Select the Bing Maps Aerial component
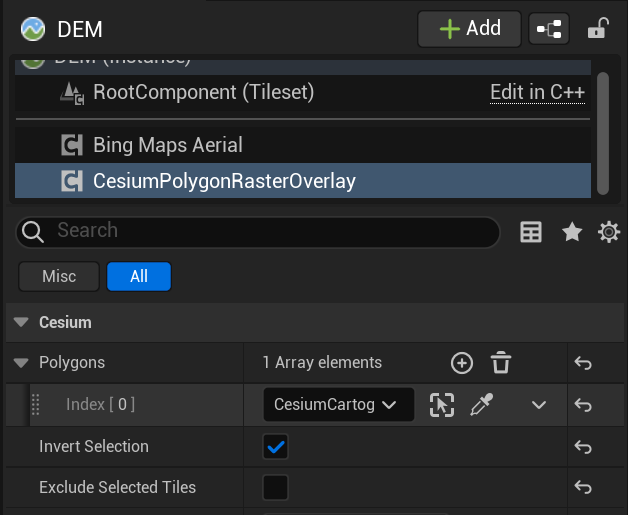The height and width of the screenshot is (515, 628). 303,145
